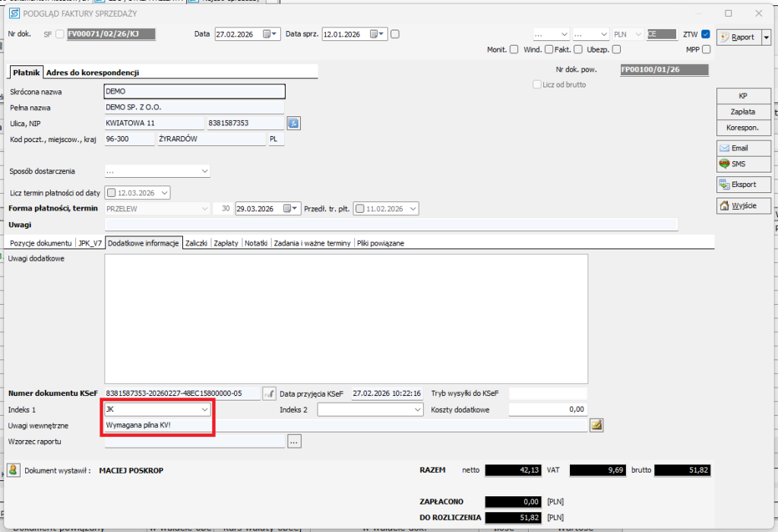
Task: Open the Sposób dostarczenia dropdown
Action: pyautogui.click(x=204, y=172)
